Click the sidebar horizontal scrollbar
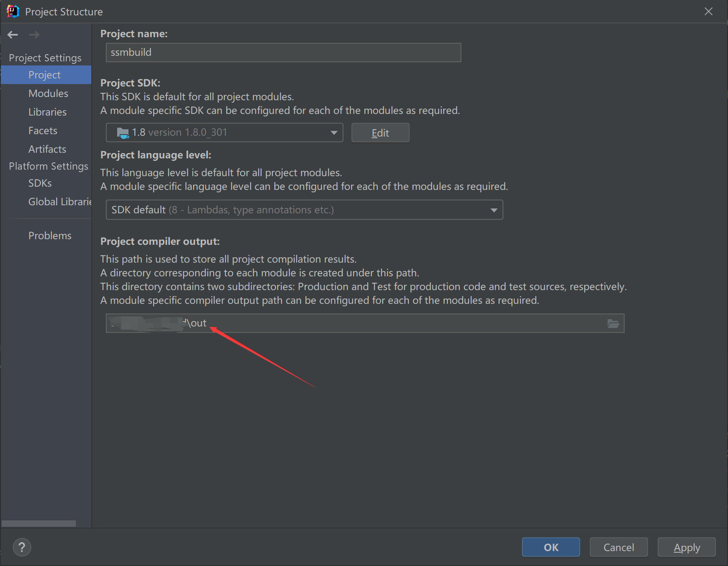 [x=39, y=524]
